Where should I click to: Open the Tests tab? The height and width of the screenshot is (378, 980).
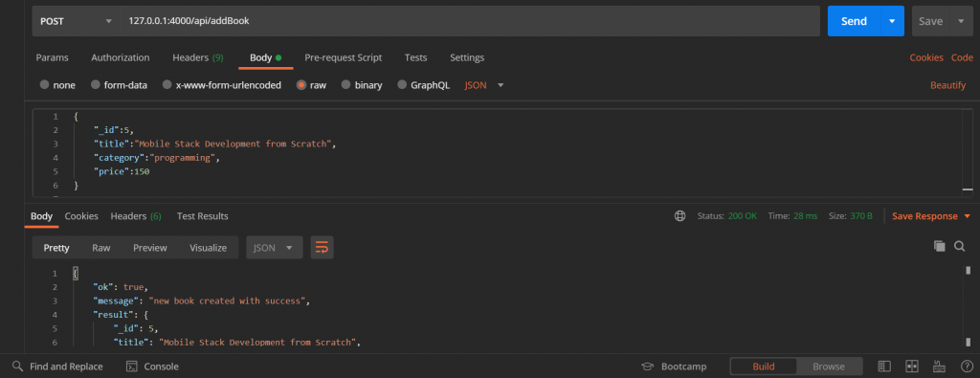pos(415,57)
